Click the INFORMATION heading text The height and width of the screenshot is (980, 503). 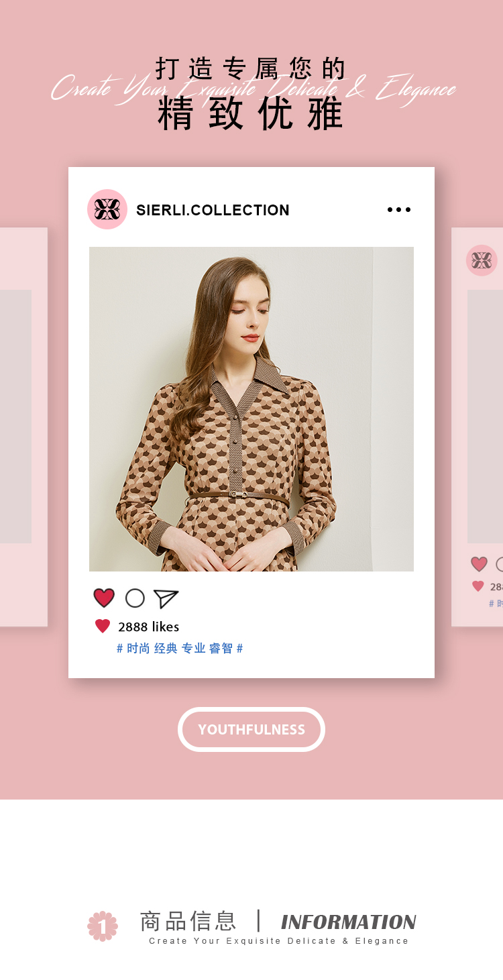point(349,922)
